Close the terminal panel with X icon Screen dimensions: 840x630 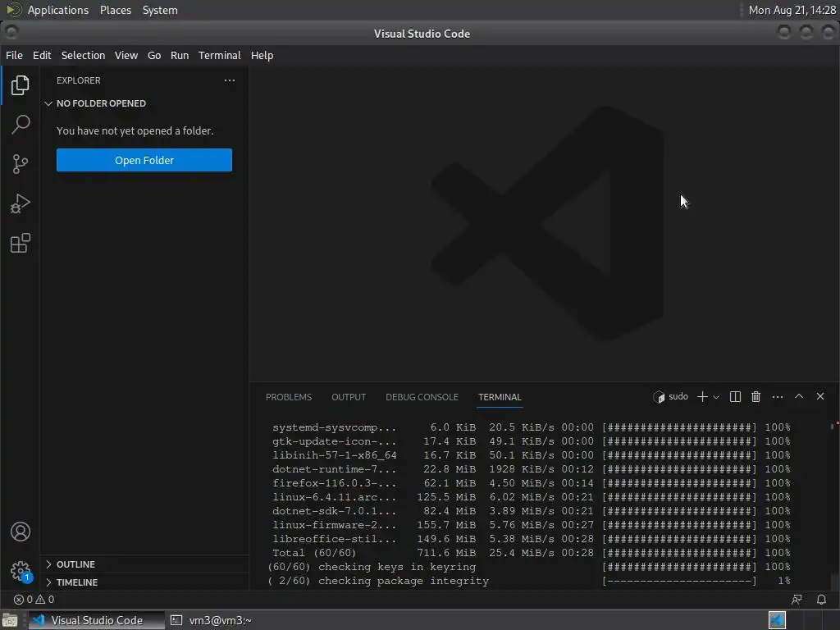820,396
